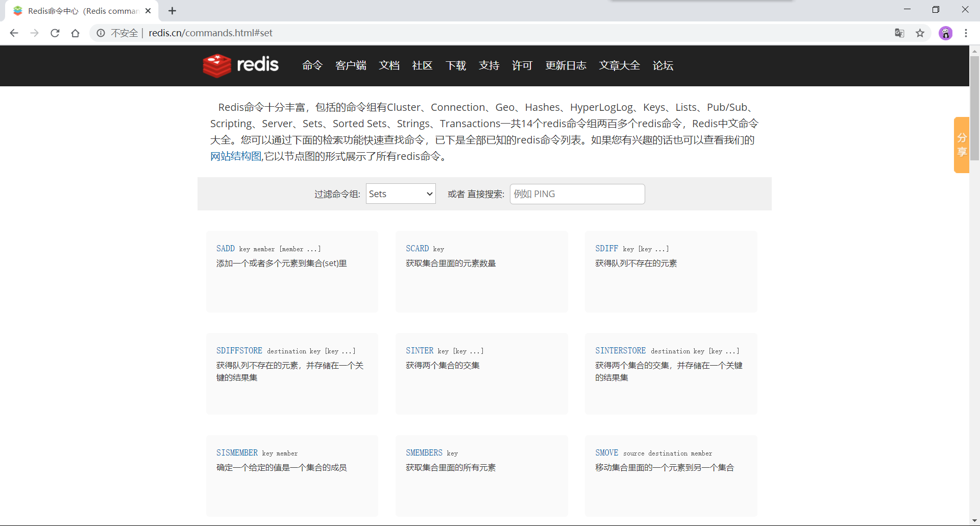
Task: Open a new browser tab
Action: [172, 11]
